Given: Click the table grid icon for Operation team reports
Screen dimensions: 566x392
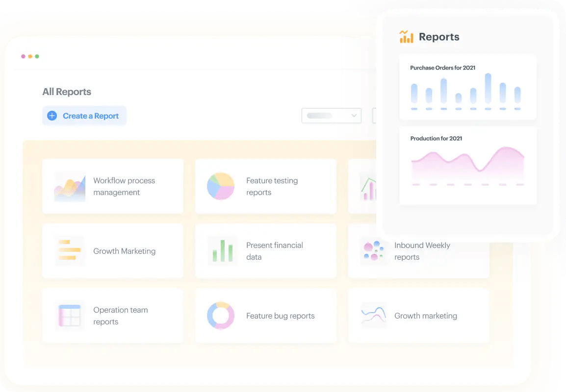Looking at the screenshot, I should [x=69, y=316].
